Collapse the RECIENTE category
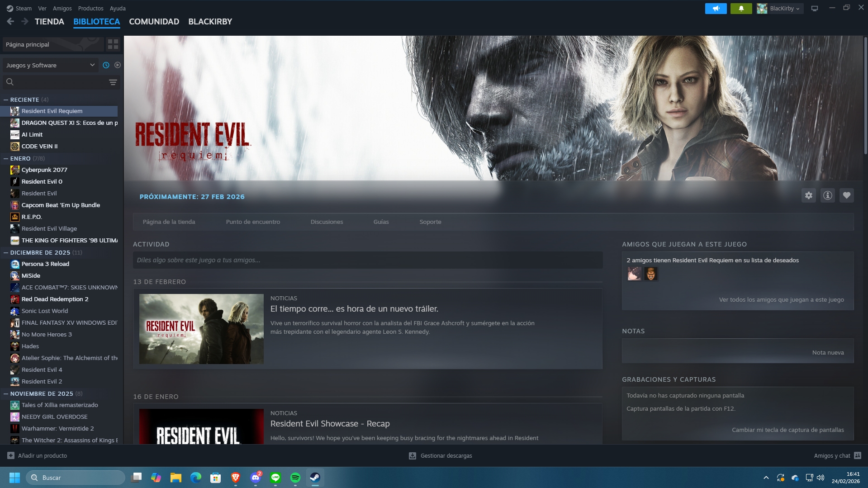The width and height of the screenshot is (868, 488). pos(6,99)
